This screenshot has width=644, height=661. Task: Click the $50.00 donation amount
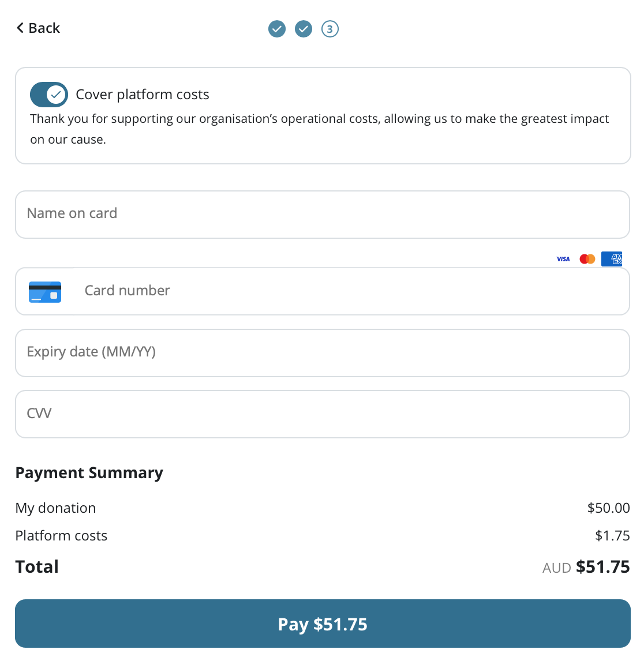[x=608, y=508]
